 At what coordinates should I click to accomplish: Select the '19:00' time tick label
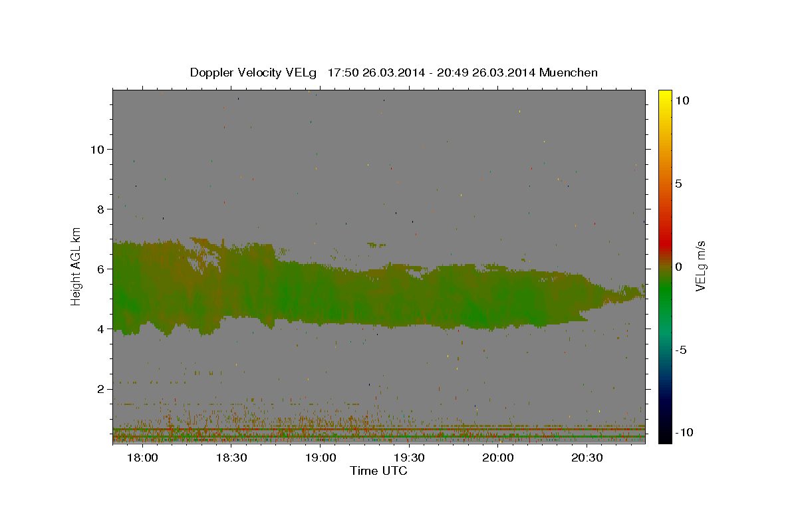point(320,458)
